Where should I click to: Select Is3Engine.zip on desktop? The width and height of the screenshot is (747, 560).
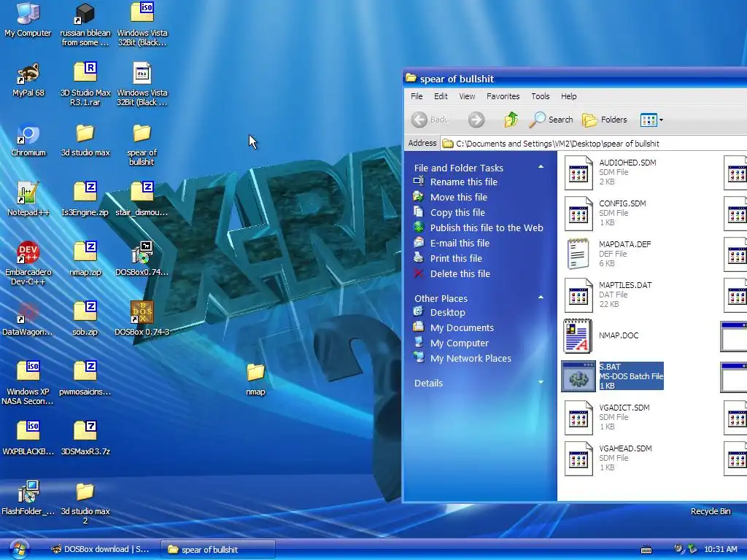click(85, 200)
